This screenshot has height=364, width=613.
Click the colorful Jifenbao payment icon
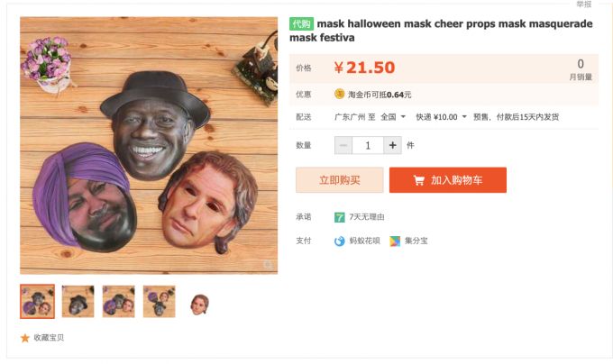point(395,241)
